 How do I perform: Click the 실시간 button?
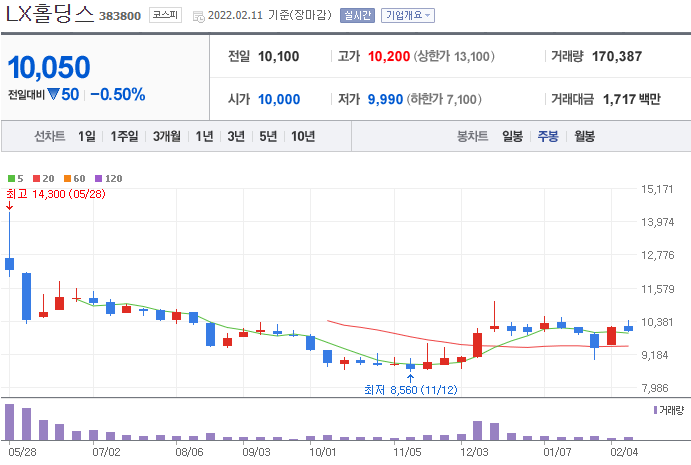357,15
